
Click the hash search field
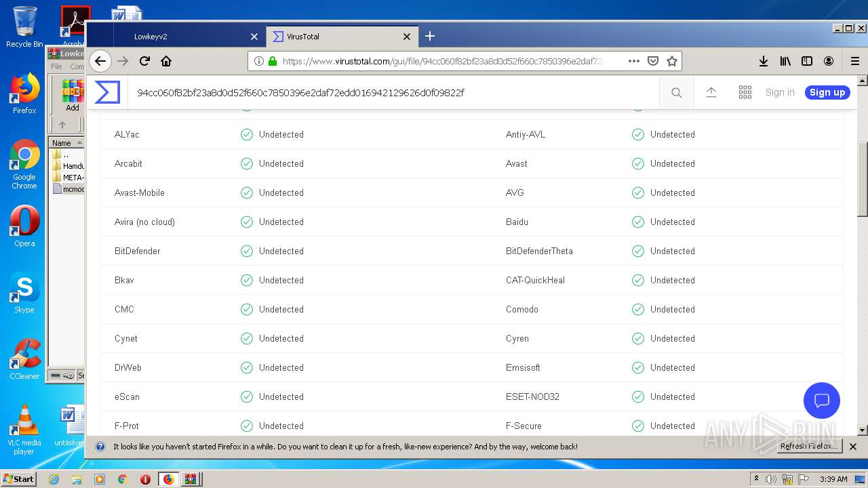click(393, 93)
